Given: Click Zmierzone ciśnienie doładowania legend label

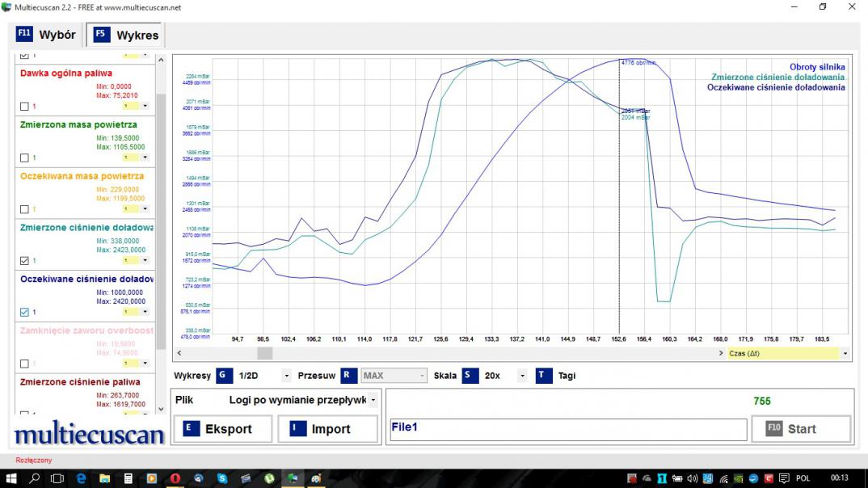Looking at the screenshot, I should click(777, 77).
